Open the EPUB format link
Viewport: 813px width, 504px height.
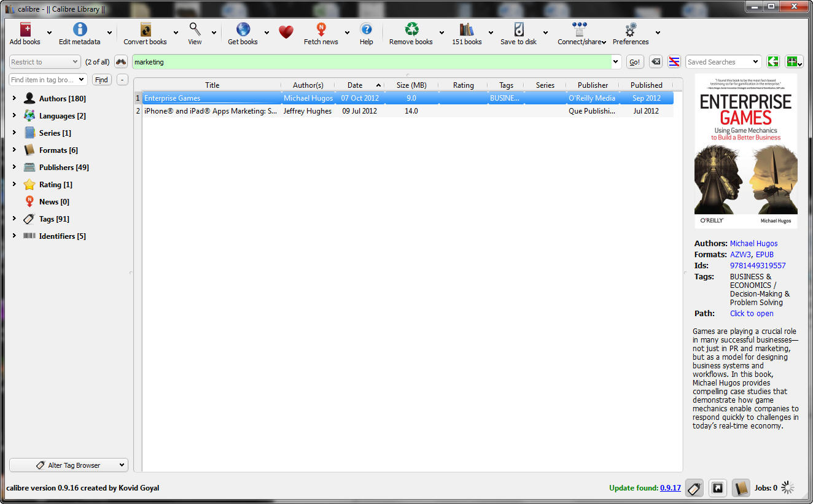764,255
